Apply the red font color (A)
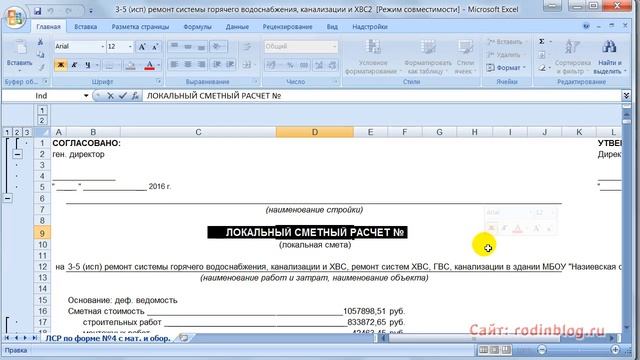 [149, 65]
